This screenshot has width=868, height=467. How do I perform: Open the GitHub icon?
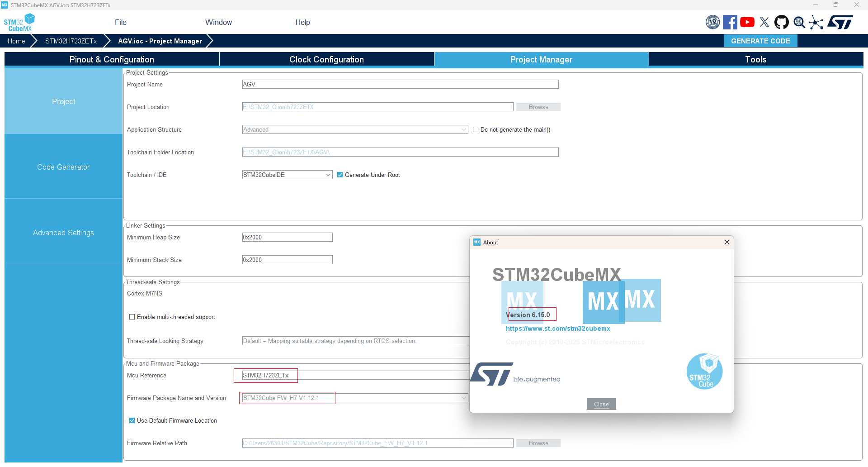782,22
